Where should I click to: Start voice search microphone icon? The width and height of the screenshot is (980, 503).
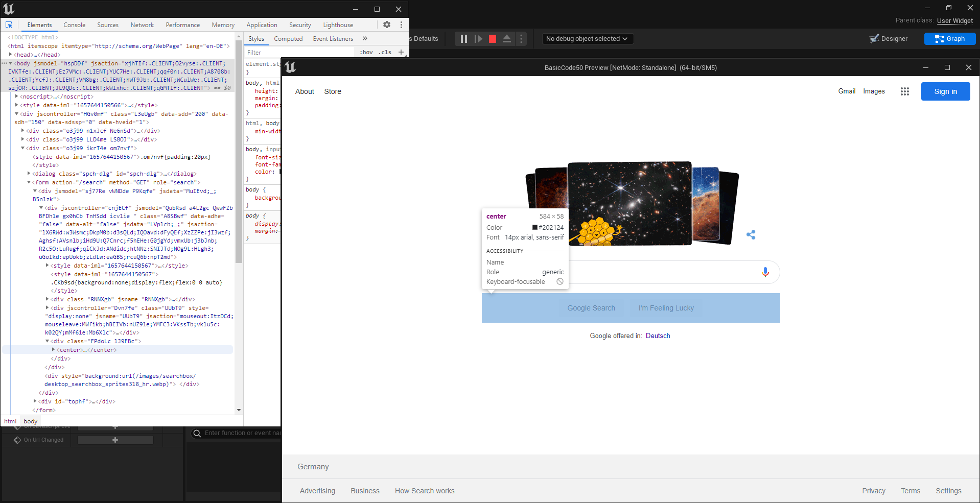[x=765, y=272]
